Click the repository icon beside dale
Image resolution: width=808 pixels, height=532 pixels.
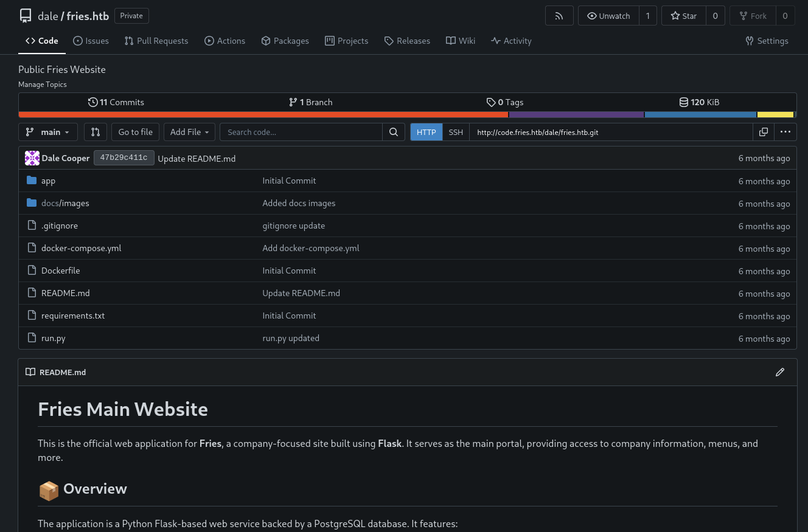coord(26,16)
